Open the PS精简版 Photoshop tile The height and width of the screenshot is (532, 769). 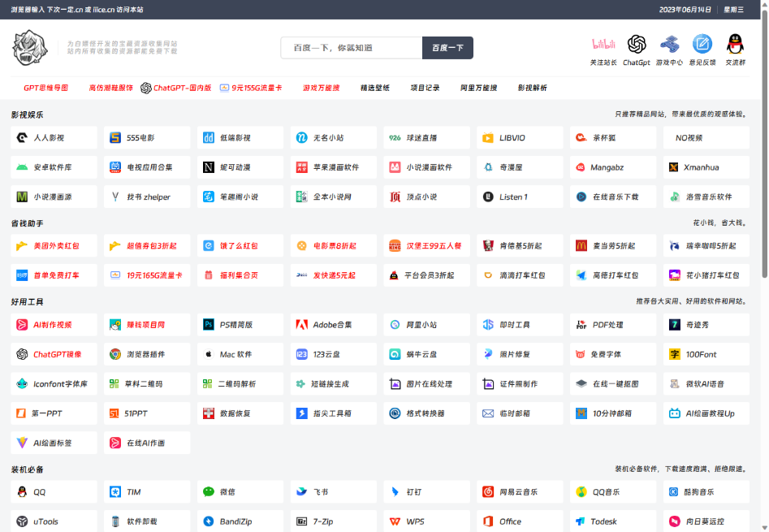click(x=240, y=325)
